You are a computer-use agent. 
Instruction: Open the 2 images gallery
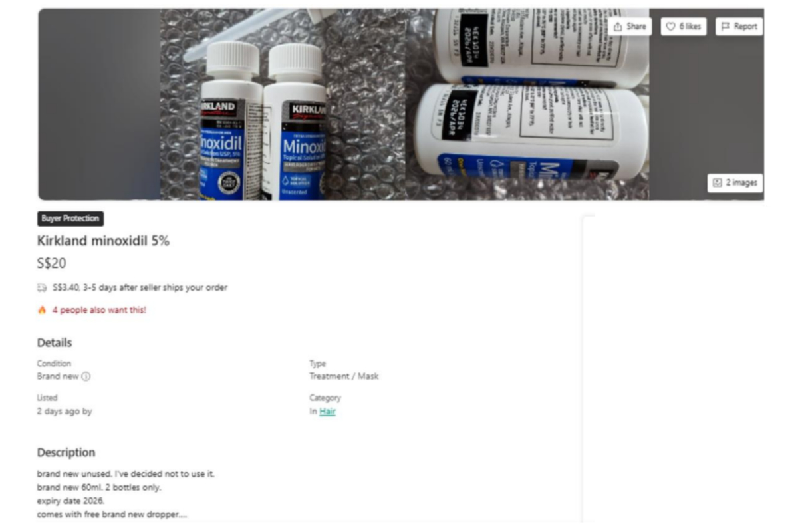tap(735, 183)
